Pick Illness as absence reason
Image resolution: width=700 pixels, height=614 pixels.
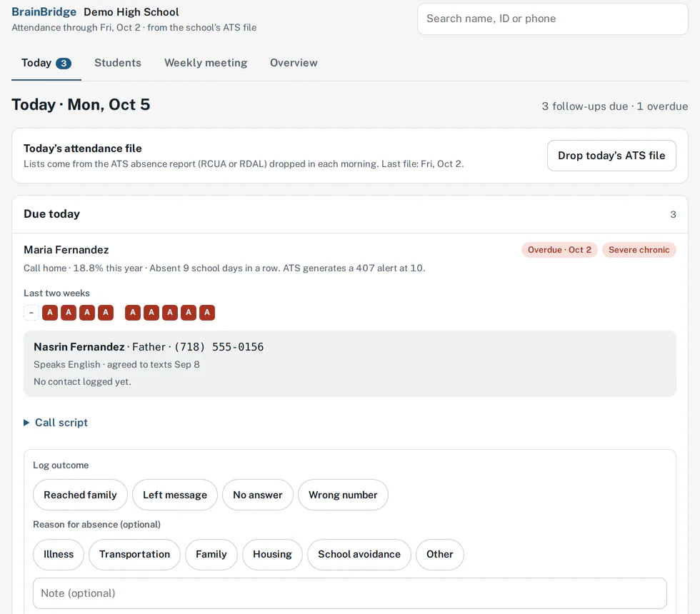tap(59, 554)
